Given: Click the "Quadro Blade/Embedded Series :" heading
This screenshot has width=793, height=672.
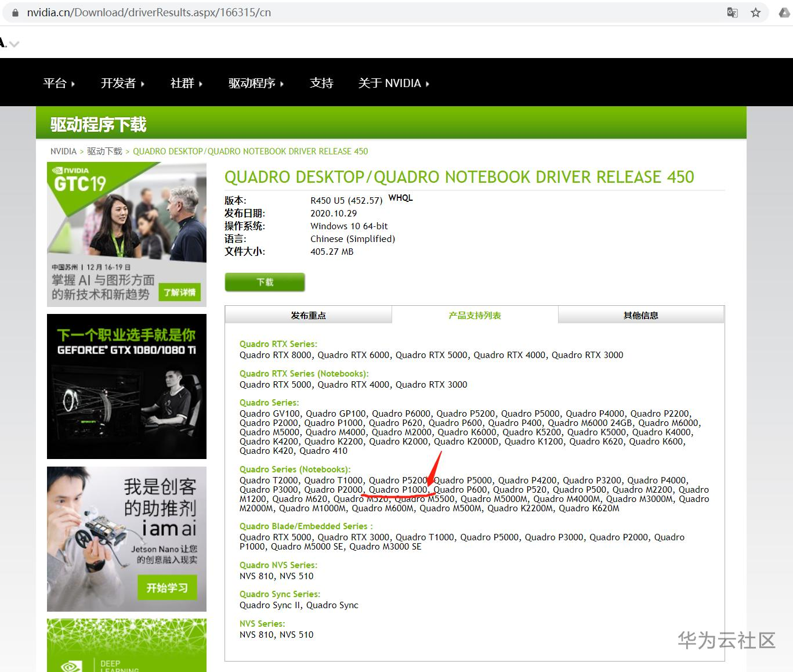Looking at the screenshot, I should pos(306,526).
